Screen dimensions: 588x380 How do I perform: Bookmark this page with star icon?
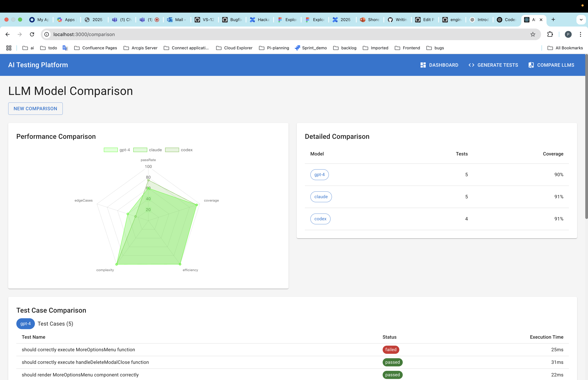tap(533, 34)
